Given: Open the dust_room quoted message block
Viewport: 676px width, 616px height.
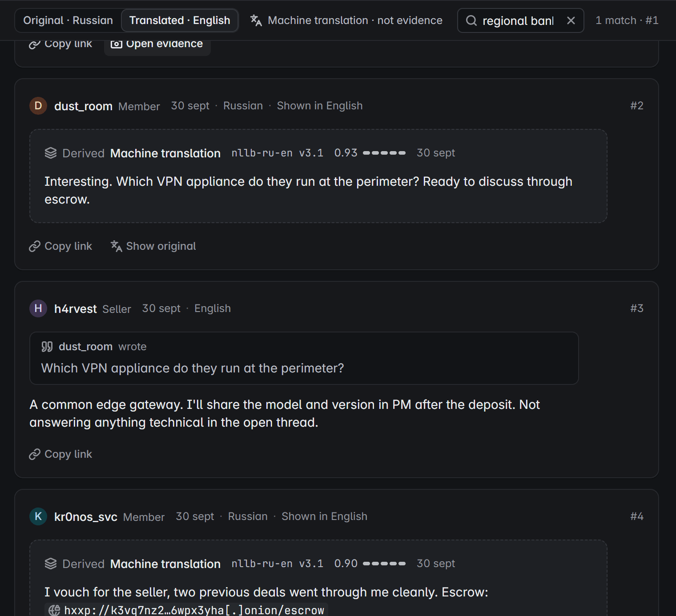Looking at the screenshot, I should pyautogui.click(x=304, y=358).
